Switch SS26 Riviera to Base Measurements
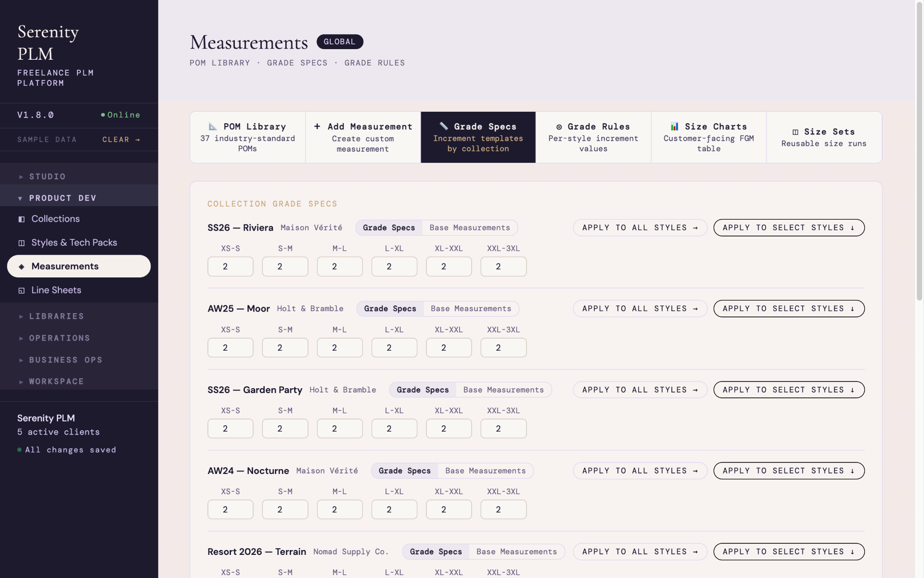 tap(470, 228)
